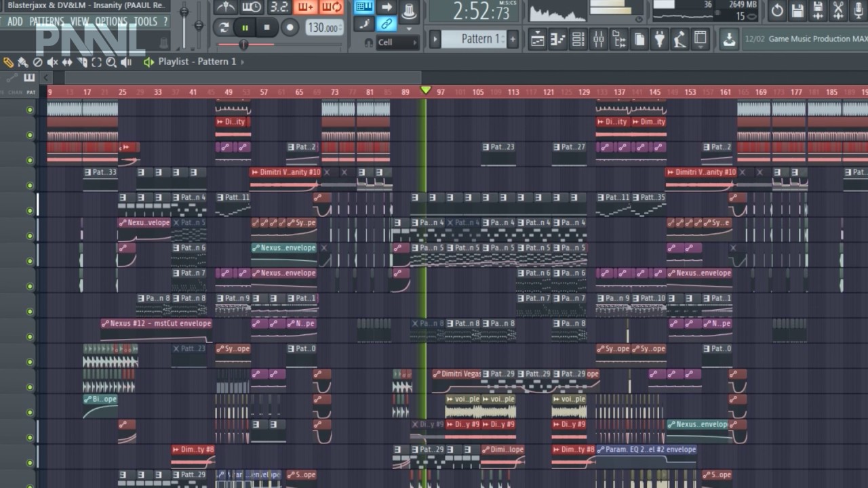Toggle overdub blend recording
The image size is (868, 488).
point(305,7)
